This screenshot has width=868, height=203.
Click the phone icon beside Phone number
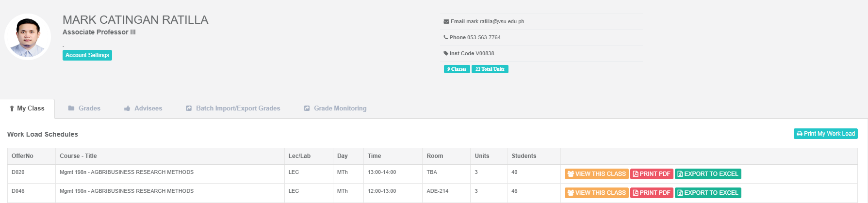tap(445, 37)
